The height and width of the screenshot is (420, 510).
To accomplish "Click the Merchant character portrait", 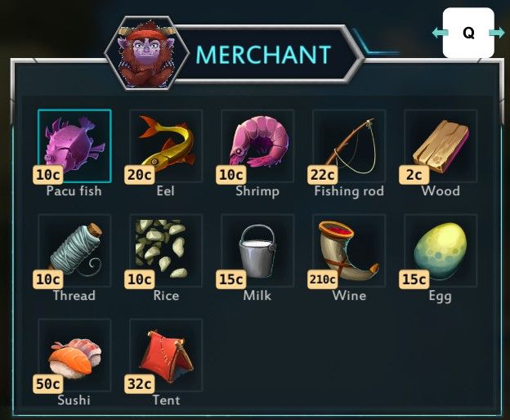I will [146, 53].
